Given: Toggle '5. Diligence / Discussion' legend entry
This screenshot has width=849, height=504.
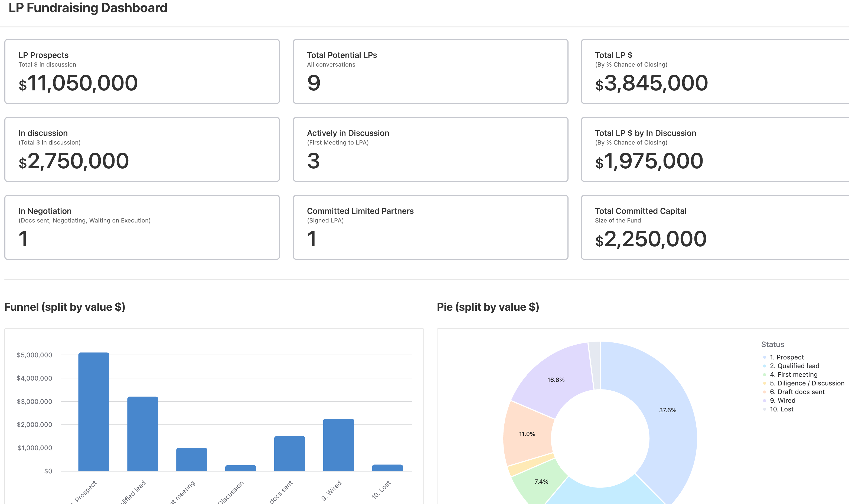Looking at the screenshot, I should point(807,383).
